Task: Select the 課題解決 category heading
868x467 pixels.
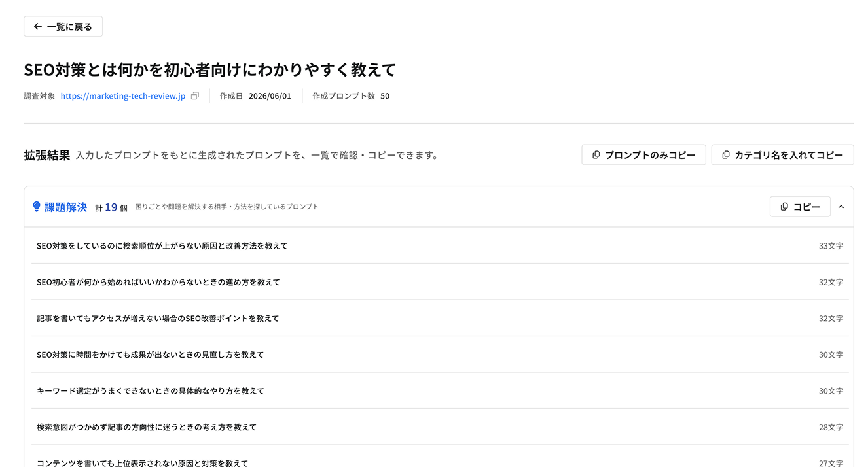Action: click(x=65, y=207)
